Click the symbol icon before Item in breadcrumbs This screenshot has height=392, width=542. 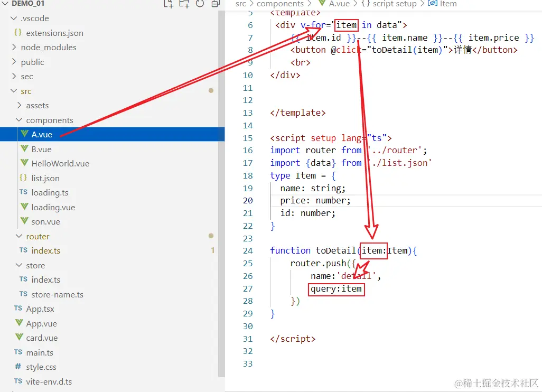pyautogui.click(x=433, y=3)
